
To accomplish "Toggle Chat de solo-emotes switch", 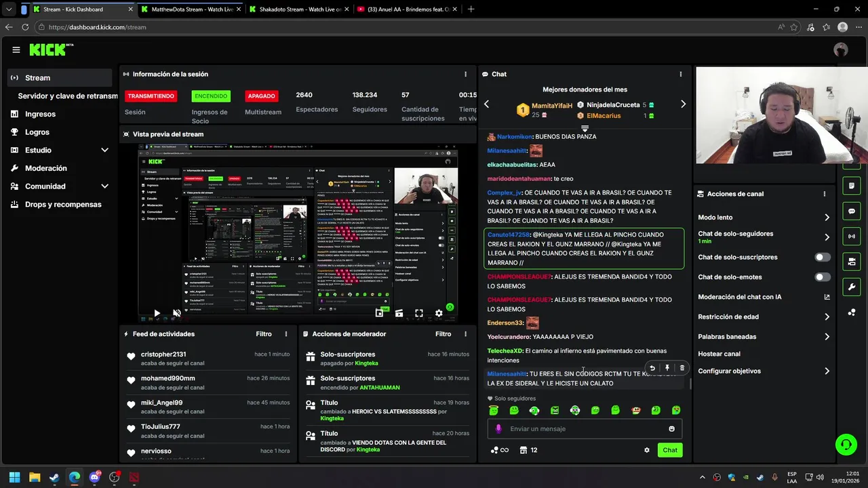I will point(823,277).
